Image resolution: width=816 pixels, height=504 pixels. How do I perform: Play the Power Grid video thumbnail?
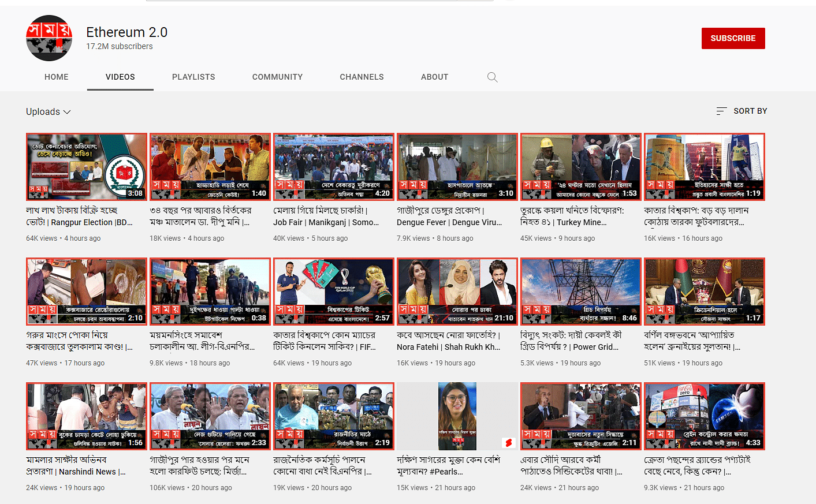[x=581, y=292]
